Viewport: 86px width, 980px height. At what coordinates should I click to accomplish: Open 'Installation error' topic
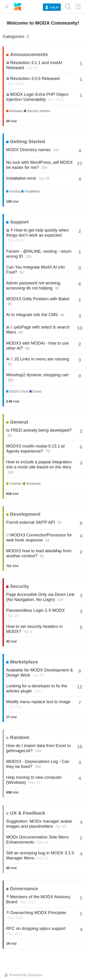coord(21,178)
